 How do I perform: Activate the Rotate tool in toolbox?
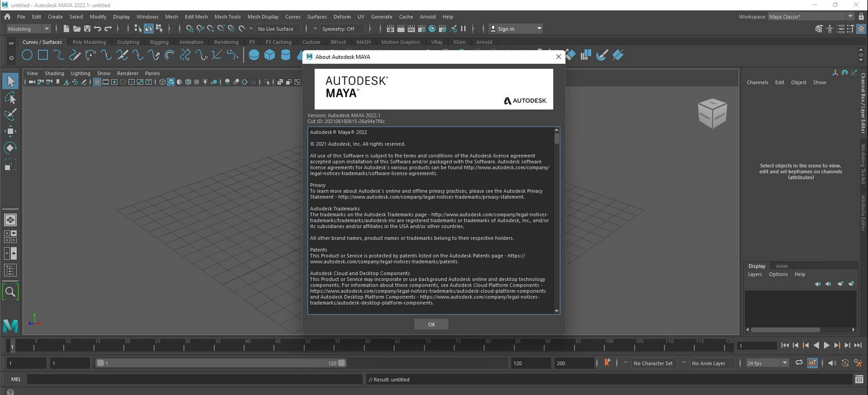pos(10,148)
